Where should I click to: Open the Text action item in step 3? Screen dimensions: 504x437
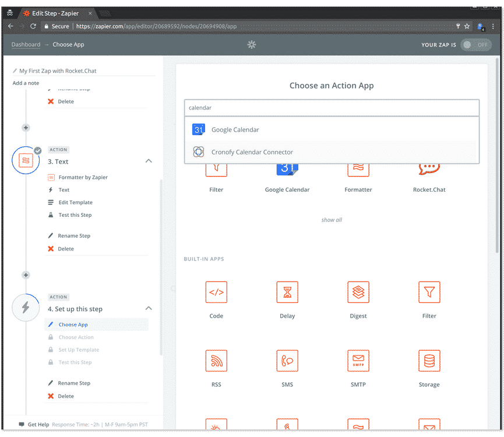(64, 189)
